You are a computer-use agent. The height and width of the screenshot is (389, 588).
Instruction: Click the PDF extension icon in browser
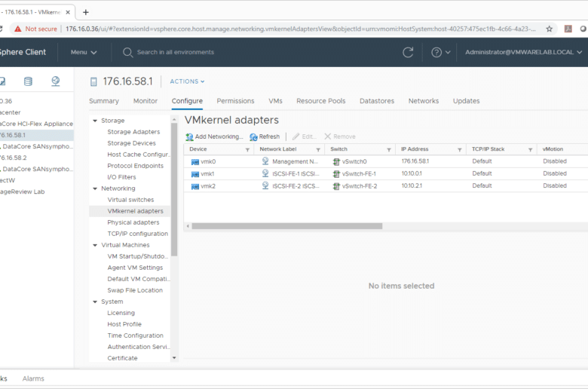pos(568,29)
